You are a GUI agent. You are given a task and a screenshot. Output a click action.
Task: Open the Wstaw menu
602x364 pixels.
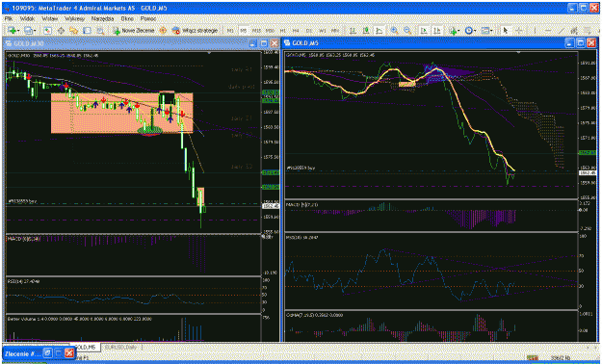tap(49, 18)
